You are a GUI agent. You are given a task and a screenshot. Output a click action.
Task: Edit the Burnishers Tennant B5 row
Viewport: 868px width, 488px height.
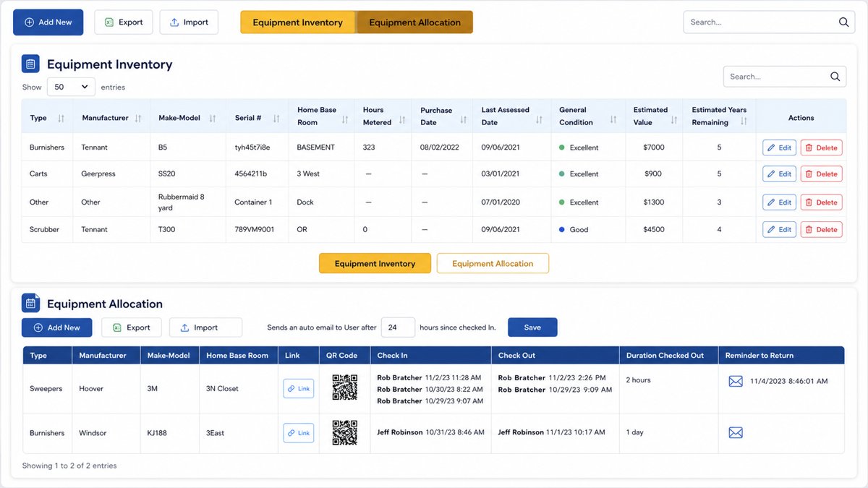click(779, 147)
